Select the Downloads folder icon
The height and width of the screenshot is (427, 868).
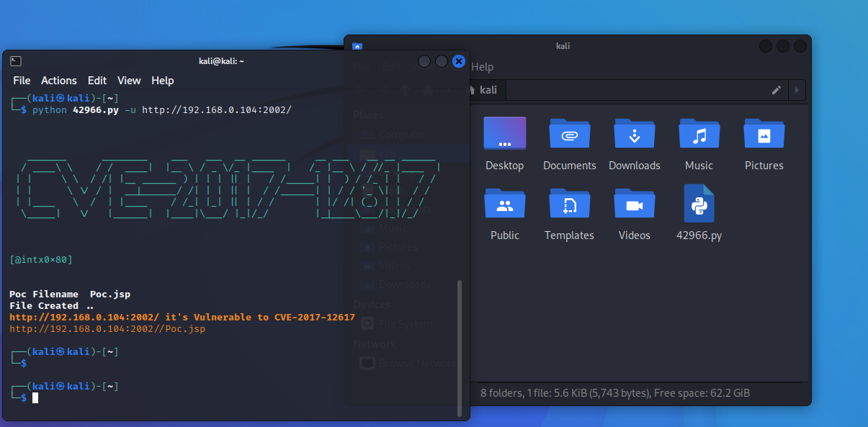(x=635, y=133)
